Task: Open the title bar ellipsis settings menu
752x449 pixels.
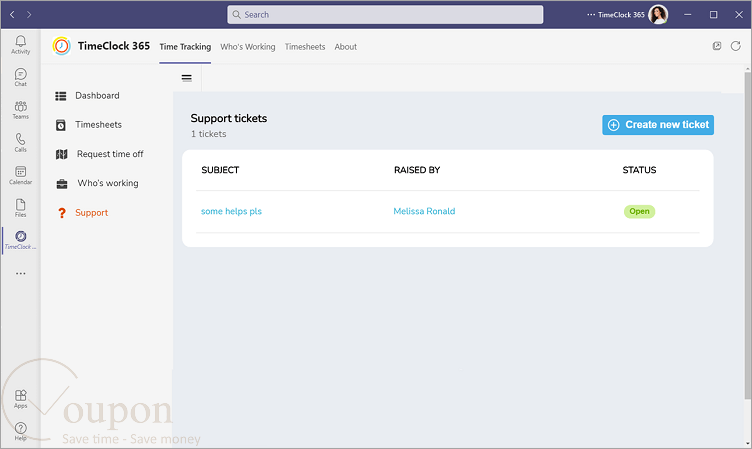Action: click(x=591, y=14)
